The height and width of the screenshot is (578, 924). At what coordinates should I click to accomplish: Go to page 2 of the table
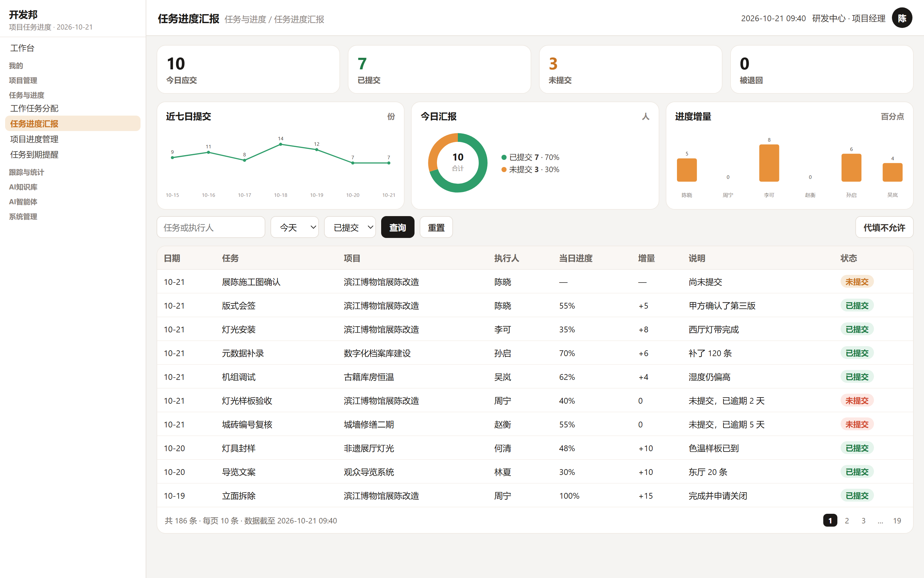pos(846,520)
